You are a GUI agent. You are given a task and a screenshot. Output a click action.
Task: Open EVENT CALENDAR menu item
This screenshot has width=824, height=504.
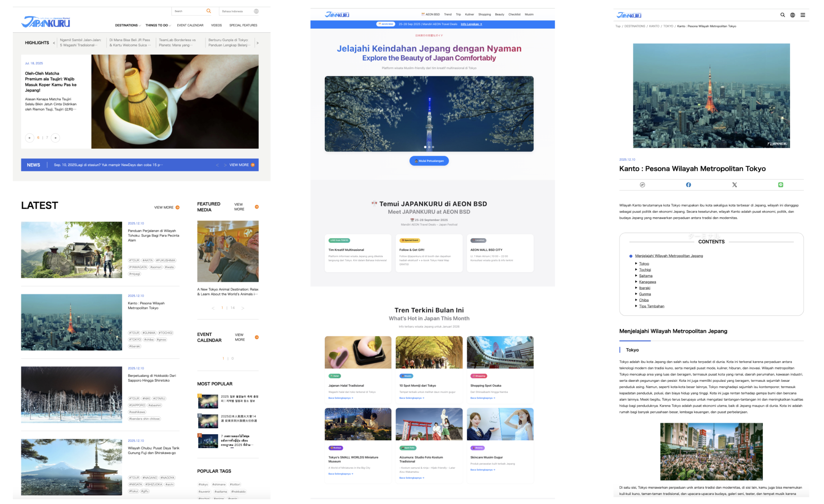190,25
